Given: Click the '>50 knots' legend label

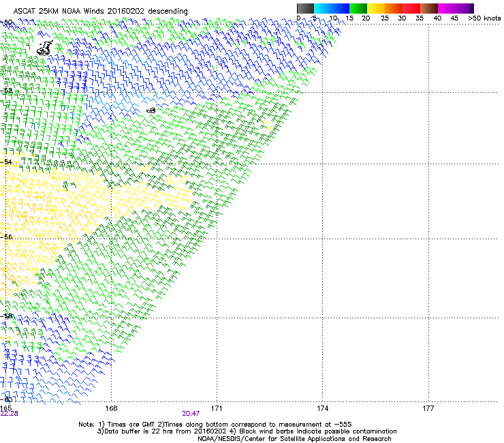Looking at the screenshot, I should click(x=486, y=18).
